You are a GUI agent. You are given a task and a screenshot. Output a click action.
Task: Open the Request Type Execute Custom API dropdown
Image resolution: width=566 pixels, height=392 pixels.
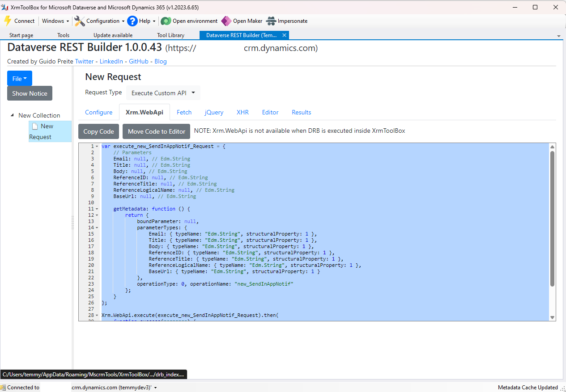click(163, 93)
